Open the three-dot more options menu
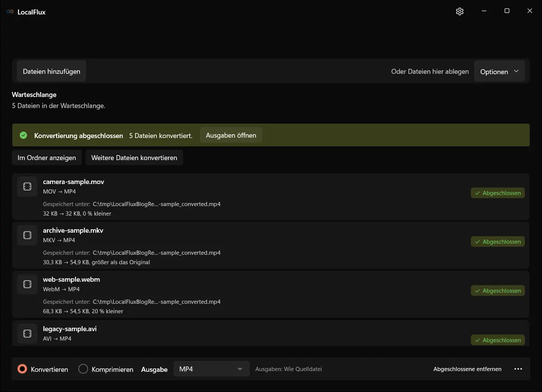The width and height of the screenshot is (542, 392). coord(518,369)
